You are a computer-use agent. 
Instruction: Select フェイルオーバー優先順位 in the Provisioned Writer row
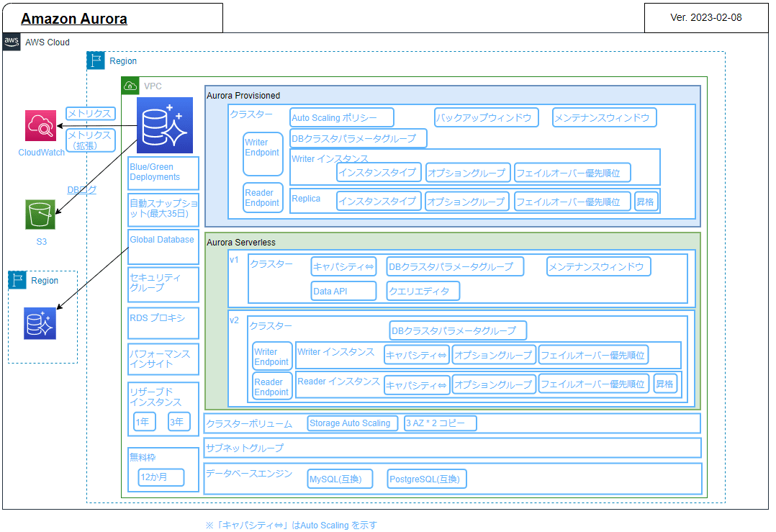point(572,173)
